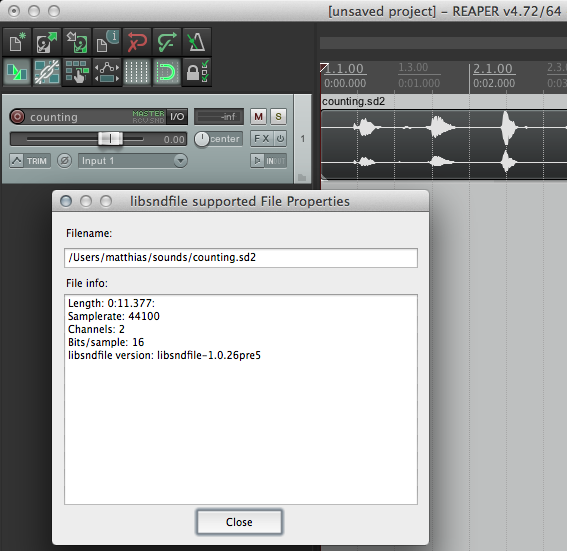This screenshot has width=567, height=551.
Task: Click the Open Project toolbar icon
Action: pyautogui.click(x=47, y=42)
